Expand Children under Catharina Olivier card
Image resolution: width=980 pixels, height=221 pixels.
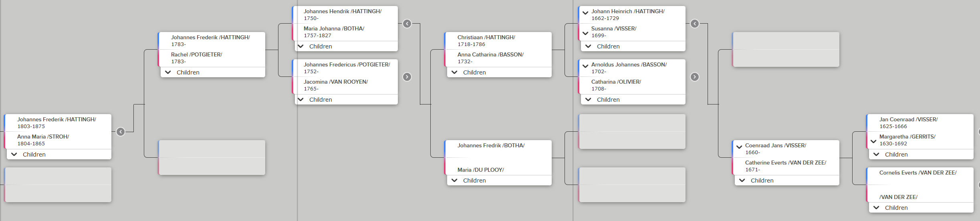pyautogui.click(x=633, y=99)
